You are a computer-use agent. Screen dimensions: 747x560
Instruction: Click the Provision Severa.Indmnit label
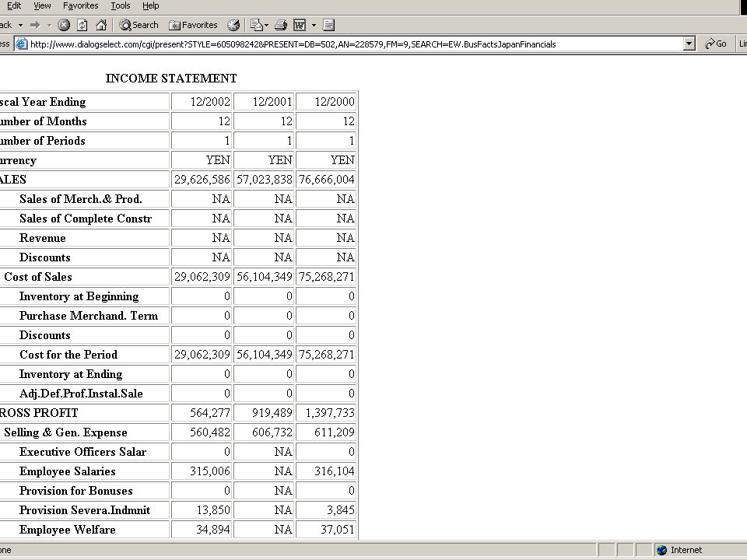85,510
